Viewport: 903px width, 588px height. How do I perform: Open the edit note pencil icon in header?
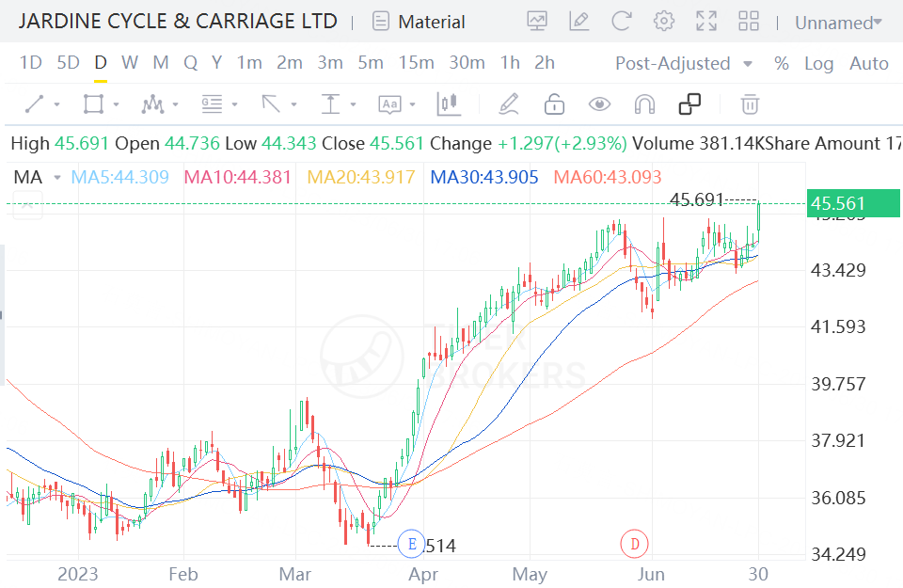pyautogui.click(x=578, y=22)
